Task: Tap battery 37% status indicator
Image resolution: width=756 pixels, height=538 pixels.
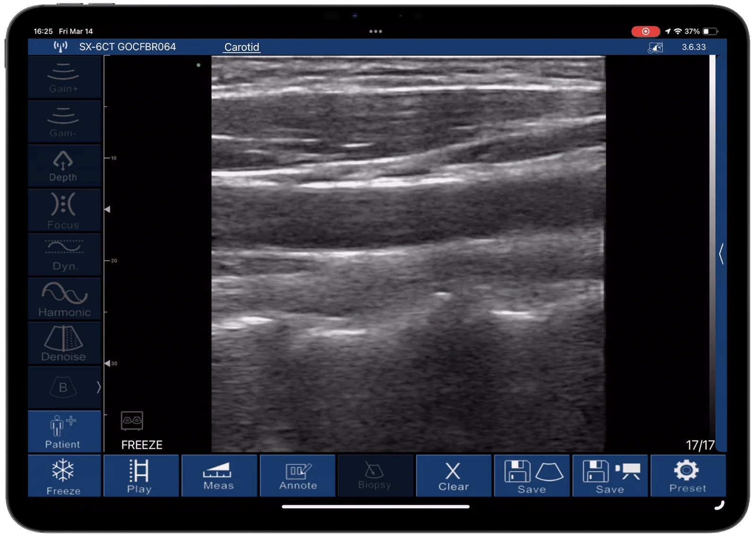Action: tap(701, 31)
